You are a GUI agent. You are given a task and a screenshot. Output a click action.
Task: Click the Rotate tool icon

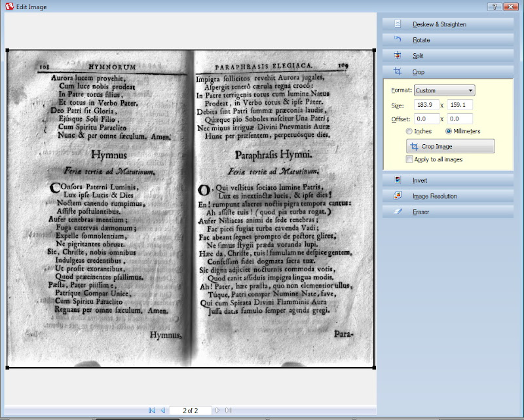[398, 40]
